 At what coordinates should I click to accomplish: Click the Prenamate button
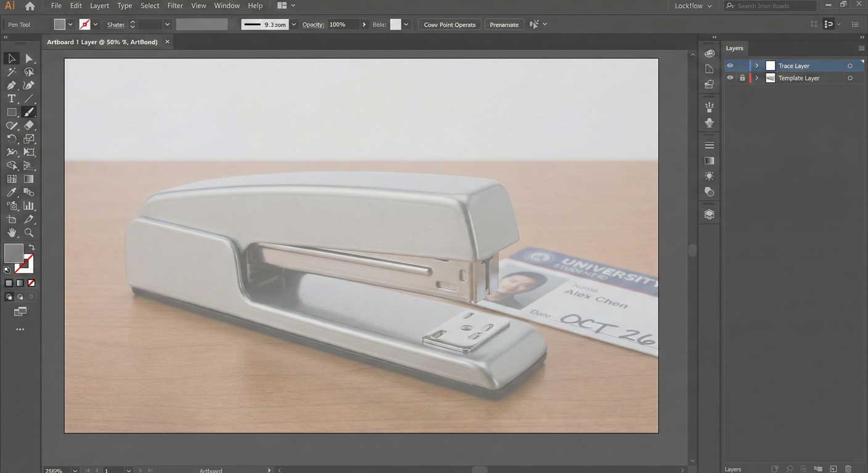click(504, 25)
